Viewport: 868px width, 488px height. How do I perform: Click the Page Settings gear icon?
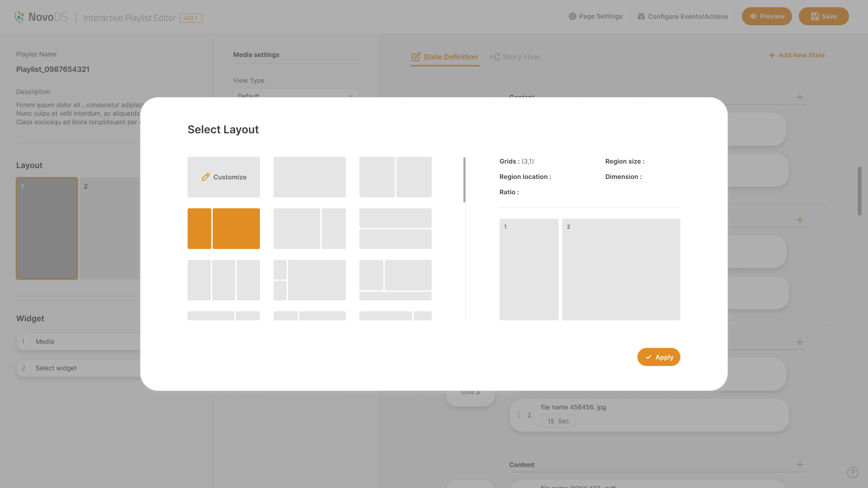[572, 16]
